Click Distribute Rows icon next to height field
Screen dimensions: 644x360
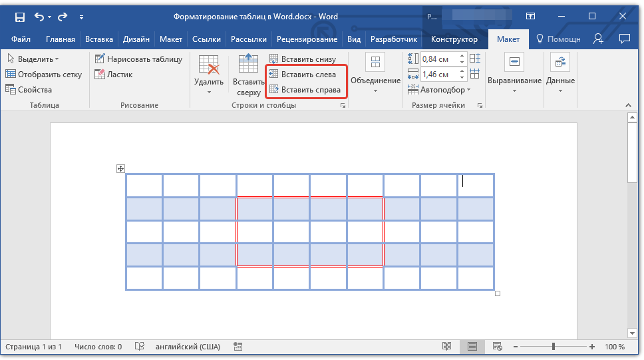[x=474, y=59]
